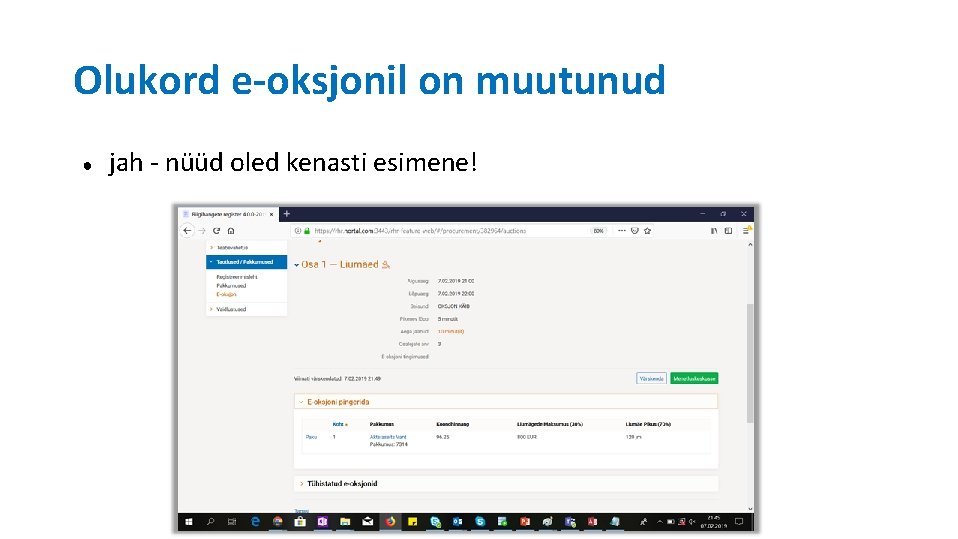
Task: Open the Firefox home page
Action: pos(231,230)
